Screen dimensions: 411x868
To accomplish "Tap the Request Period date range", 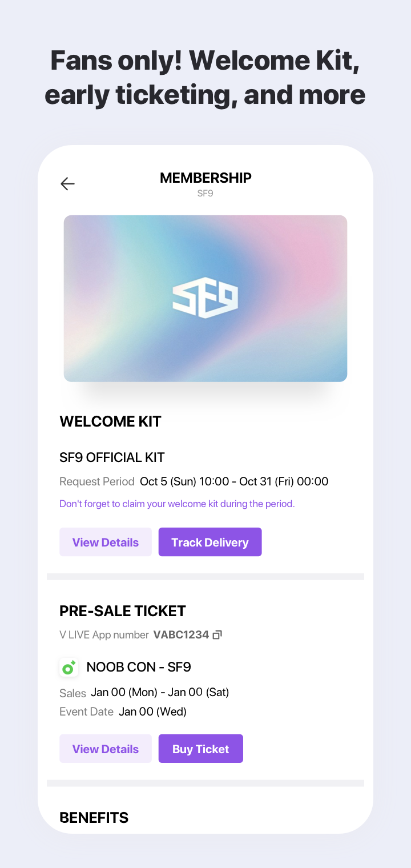I will coord(234,481).
